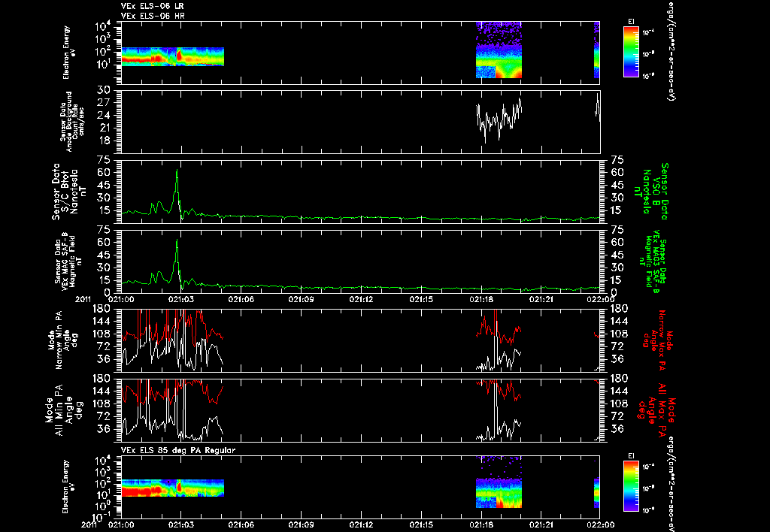Click the 022:00 end tick on the bottom axis
Image resolution: width=770 pixels, height=532 pixels.
pyautogui.click(x=601, y=524)
